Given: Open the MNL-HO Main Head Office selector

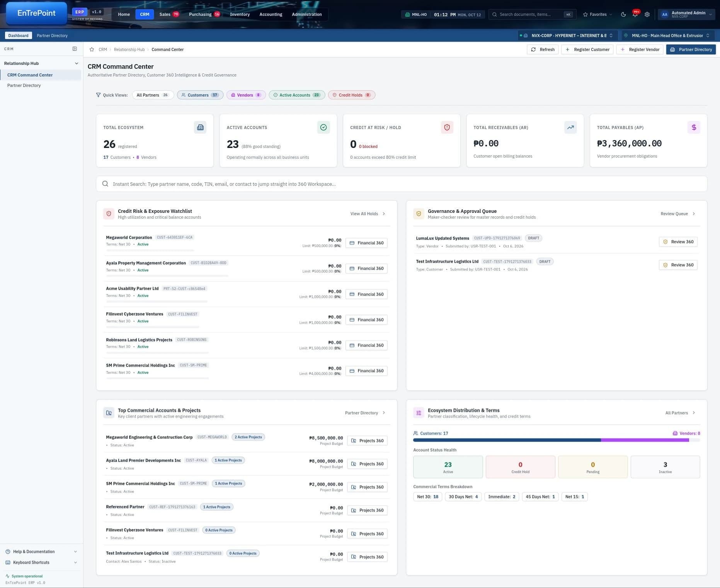Looking at the screenshot, I should (668, 36).
